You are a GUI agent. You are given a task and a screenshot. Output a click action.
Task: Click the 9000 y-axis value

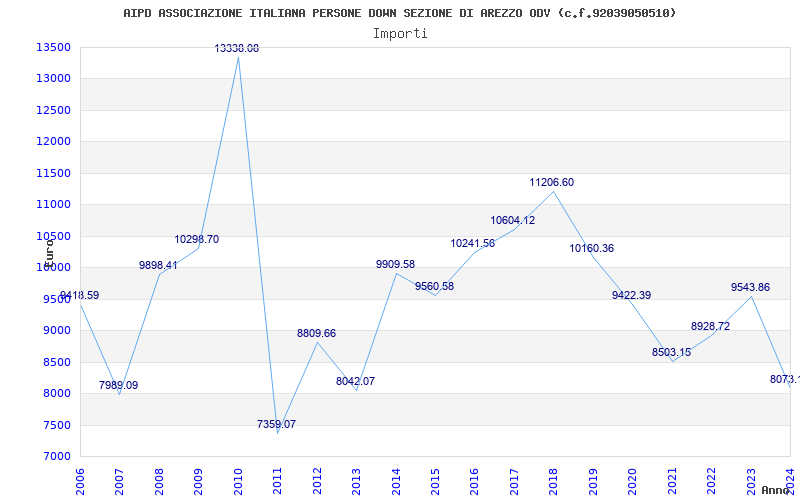click(56, 331)
